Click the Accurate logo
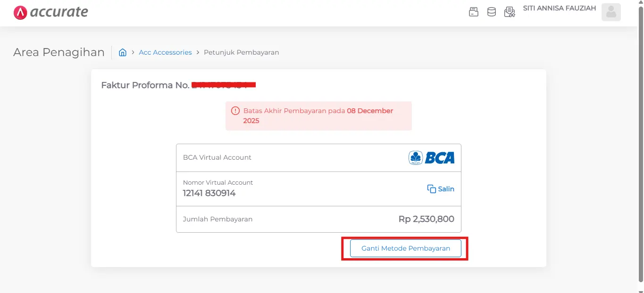Image resolution: width=644 pixels, height=293 pixels. click(x=50, y=12)
